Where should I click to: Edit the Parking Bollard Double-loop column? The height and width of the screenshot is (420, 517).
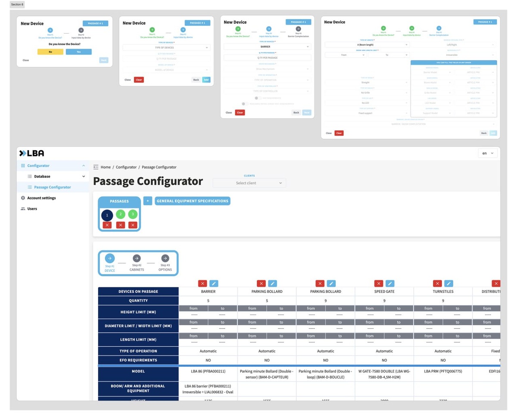331,283
